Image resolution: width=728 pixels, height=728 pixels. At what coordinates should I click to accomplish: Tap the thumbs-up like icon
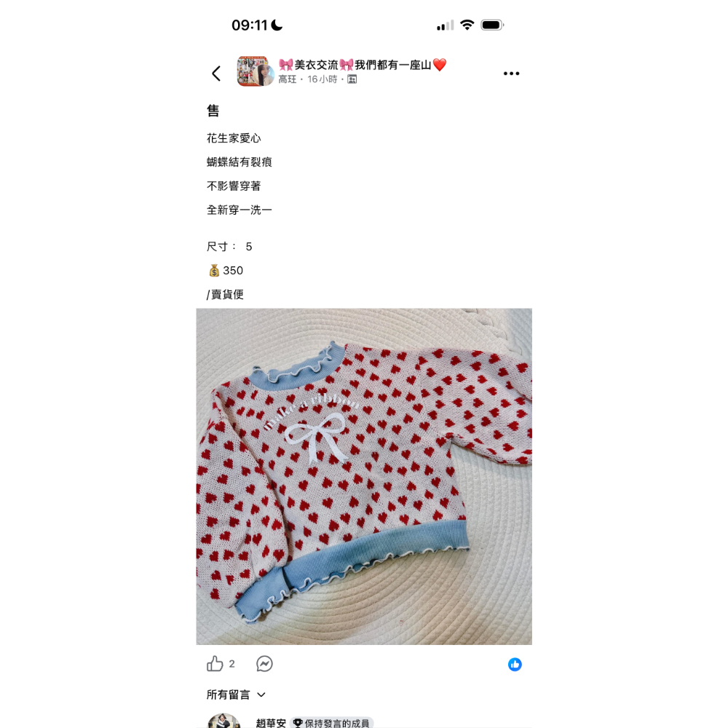click(215, 663)
